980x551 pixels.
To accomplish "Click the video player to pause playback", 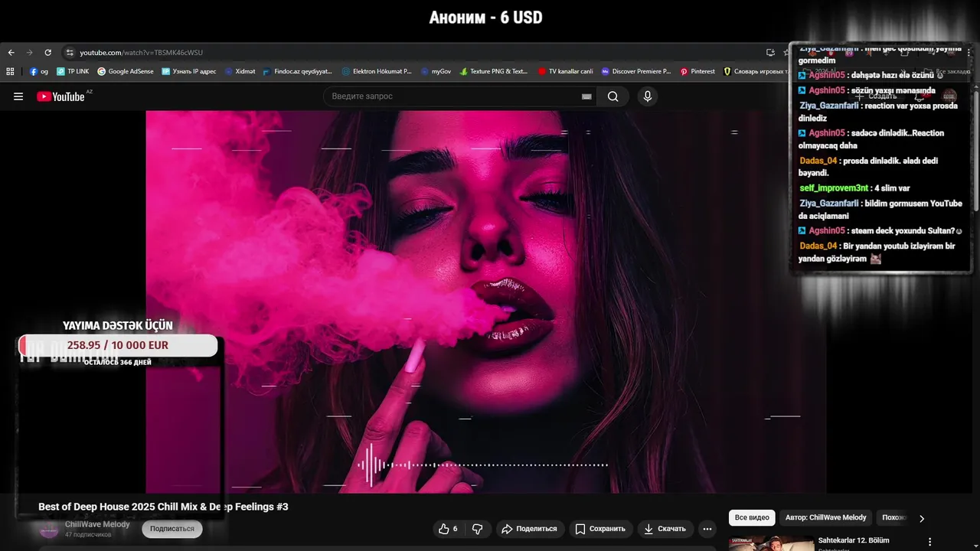I will (485, 302).
